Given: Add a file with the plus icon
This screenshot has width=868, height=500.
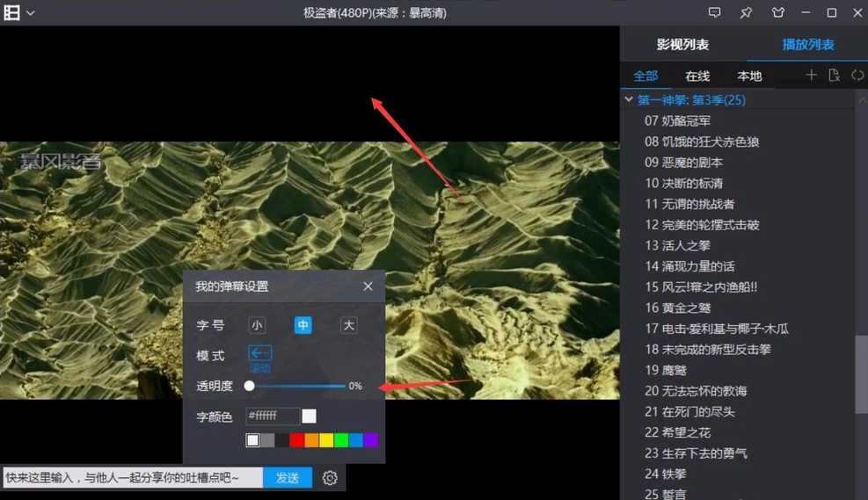Looking at the screenshot, I should [x=811, y=76].
